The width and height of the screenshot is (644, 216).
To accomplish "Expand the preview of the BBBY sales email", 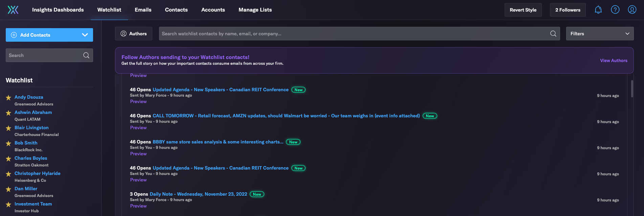I will pos(138,154).
